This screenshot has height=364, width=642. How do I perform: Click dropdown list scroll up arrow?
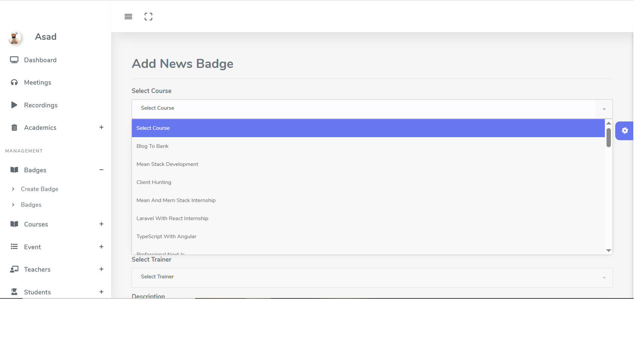[x=609, y=123]
